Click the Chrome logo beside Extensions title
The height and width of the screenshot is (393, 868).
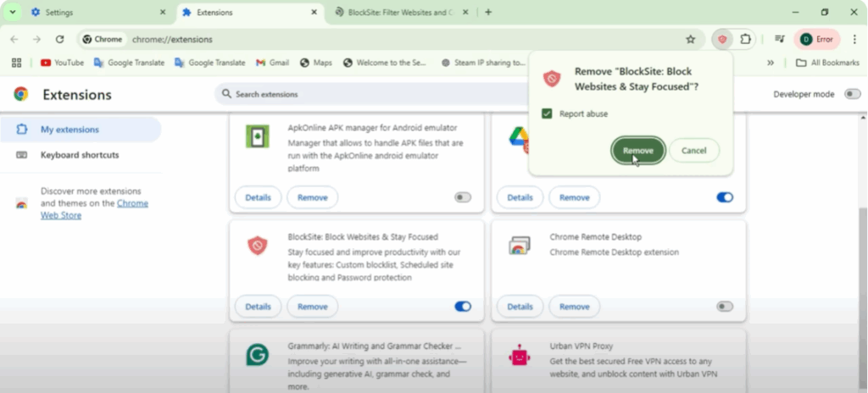point(21,94)
